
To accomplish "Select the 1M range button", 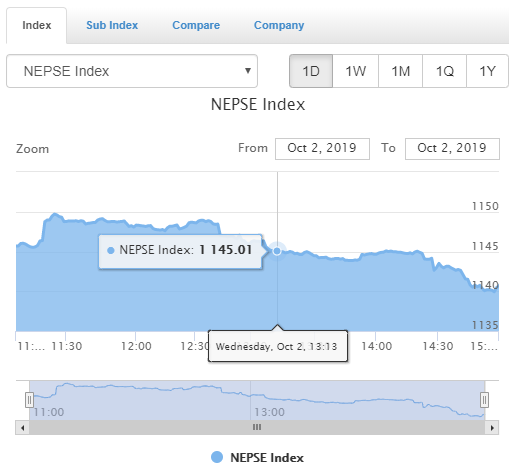I will coord(400,71).
